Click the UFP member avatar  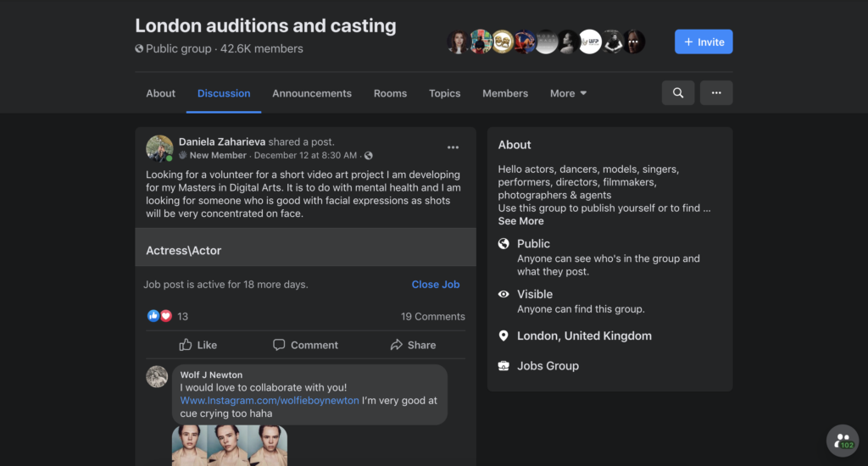click(590, 42)
